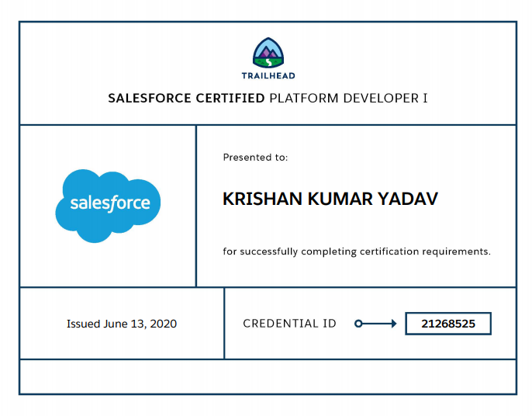Click the 'Presented to:' label

click(x=255, y=158)
